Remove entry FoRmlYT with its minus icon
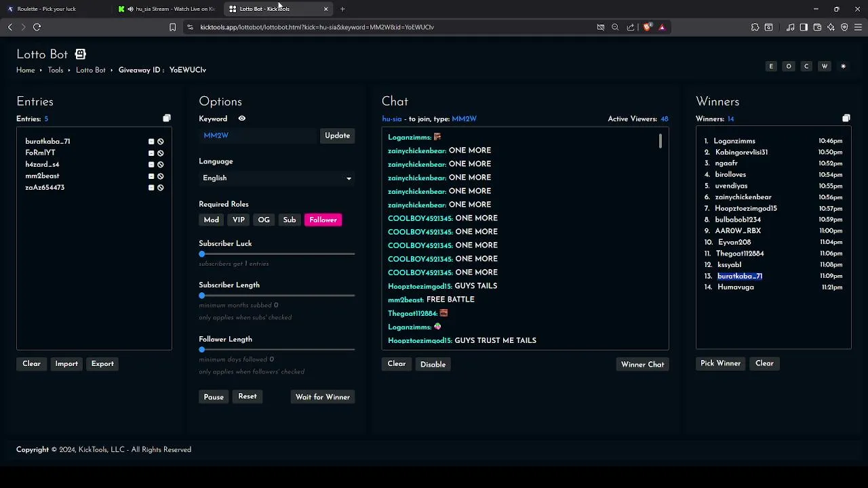Image resolution: width=868 pixels, height=488 pixels. point(151,153)
